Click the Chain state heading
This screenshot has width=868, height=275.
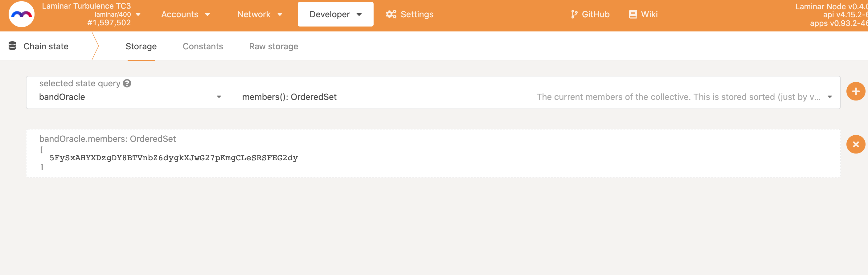click(x=46, y=46)
